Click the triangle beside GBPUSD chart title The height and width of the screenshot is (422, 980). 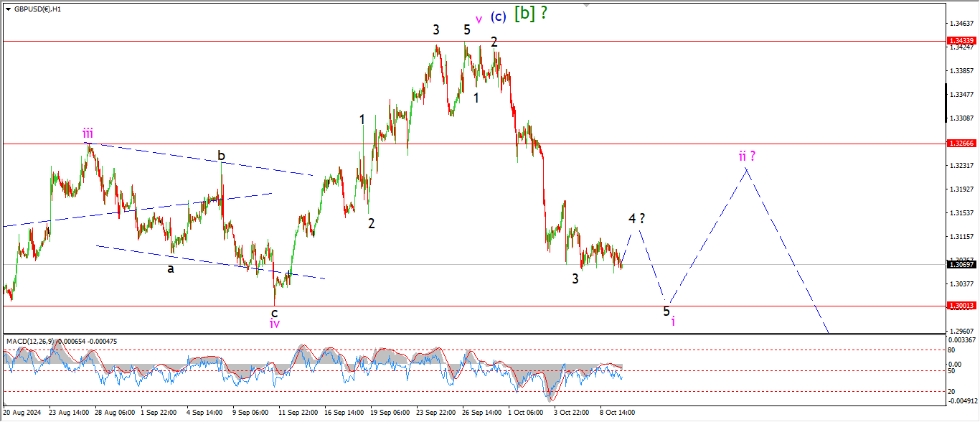(x=8, y=9)
